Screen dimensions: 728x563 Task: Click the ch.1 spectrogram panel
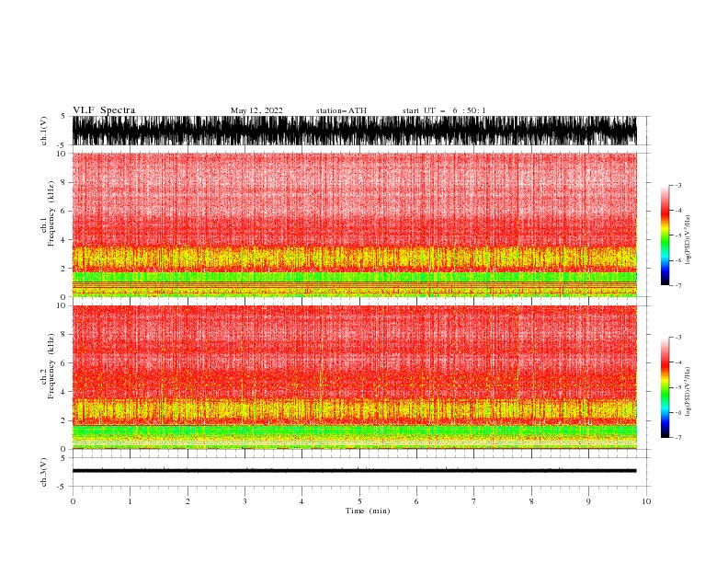click(x=355, y=224)
